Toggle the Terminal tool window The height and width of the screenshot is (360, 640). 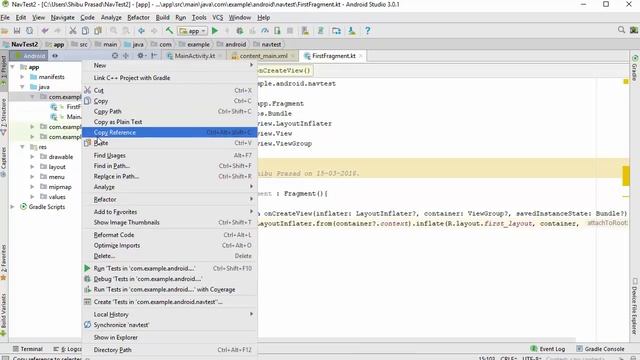pyautogui.click(x=28, y=349)
